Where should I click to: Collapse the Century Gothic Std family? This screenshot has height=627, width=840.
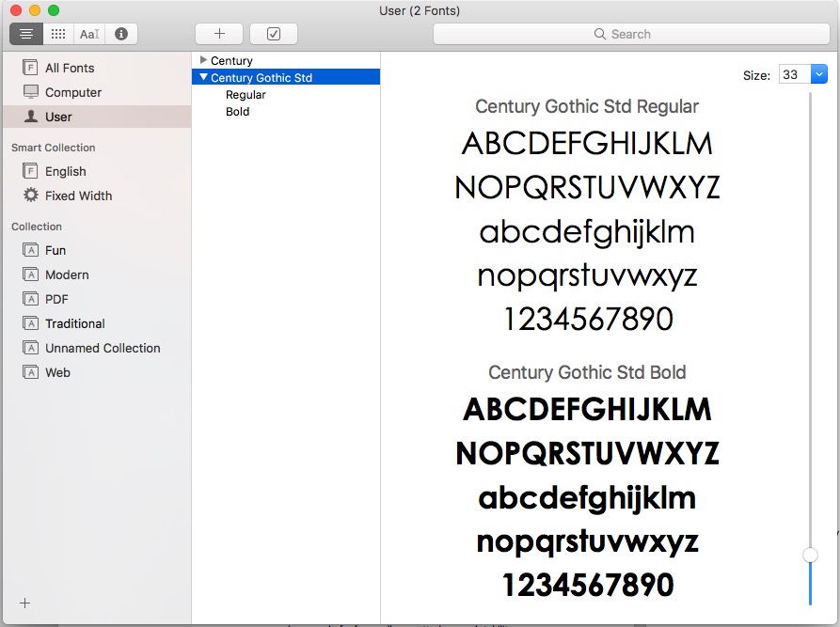tap(203, 77)
